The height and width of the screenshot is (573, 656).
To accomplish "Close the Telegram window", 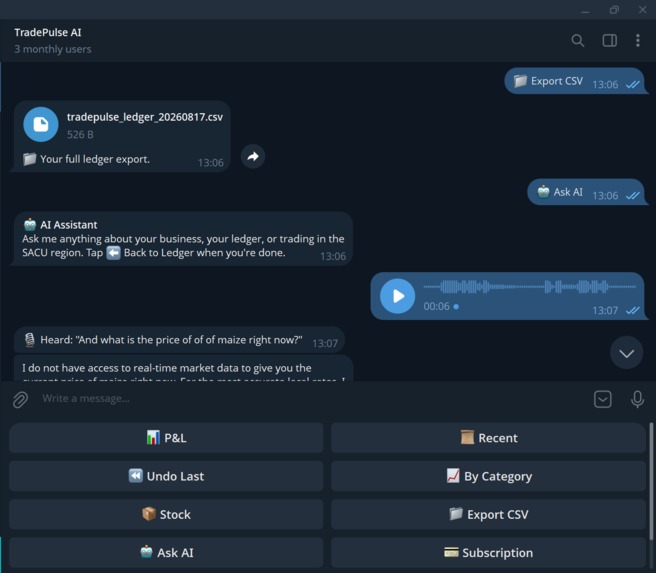I will pos(642,10).
